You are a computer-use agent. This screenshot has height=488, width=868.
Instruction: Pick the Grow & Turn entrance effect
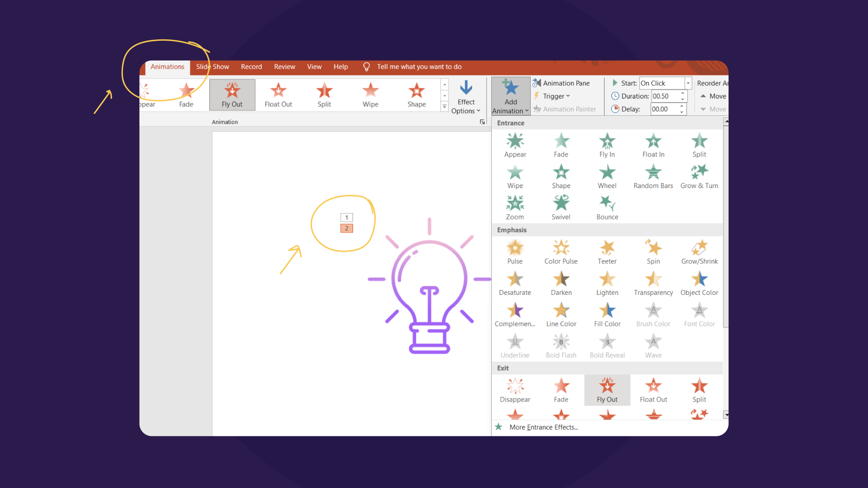pos(699,177)
